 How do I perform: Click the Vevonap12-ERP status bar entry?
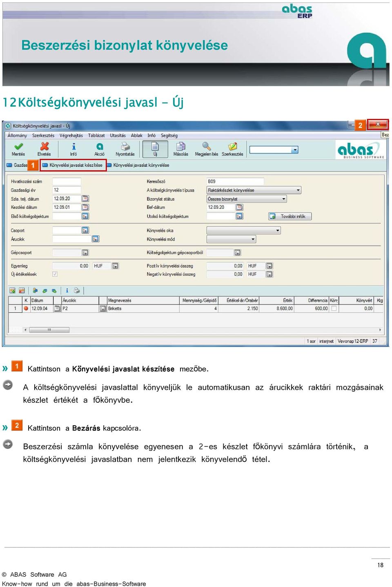pyautogui.click(x=353, y=341)
